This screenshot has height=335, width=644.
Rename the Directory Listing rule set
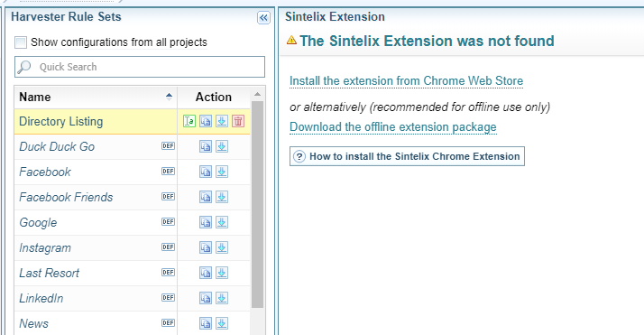pos(189,121)
